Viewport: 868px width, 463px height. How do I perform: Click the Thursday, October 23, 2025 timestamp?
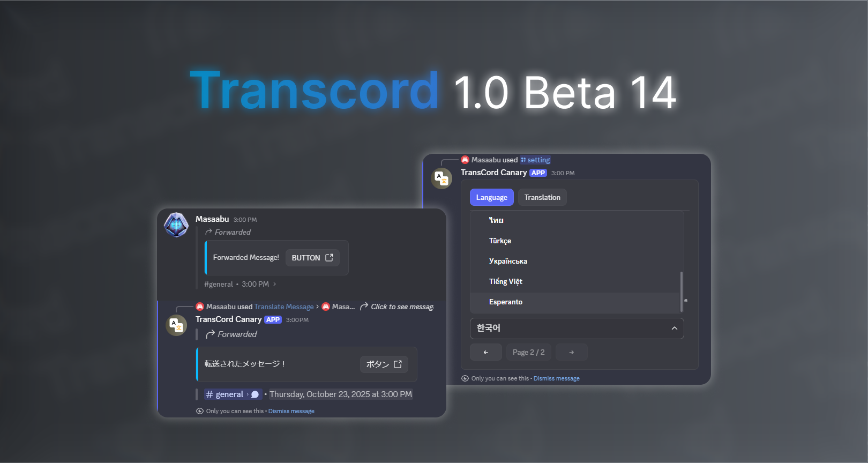coord(341,394)
